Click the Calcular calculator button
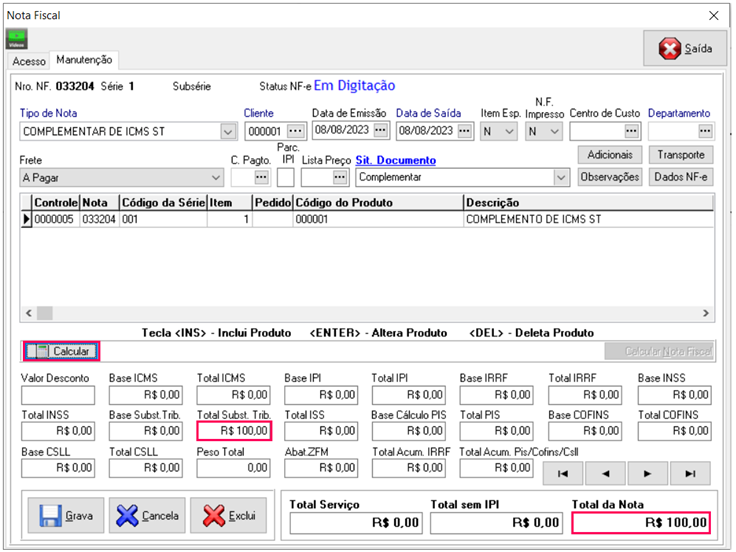736x552 pixels. tap(62, 351)
